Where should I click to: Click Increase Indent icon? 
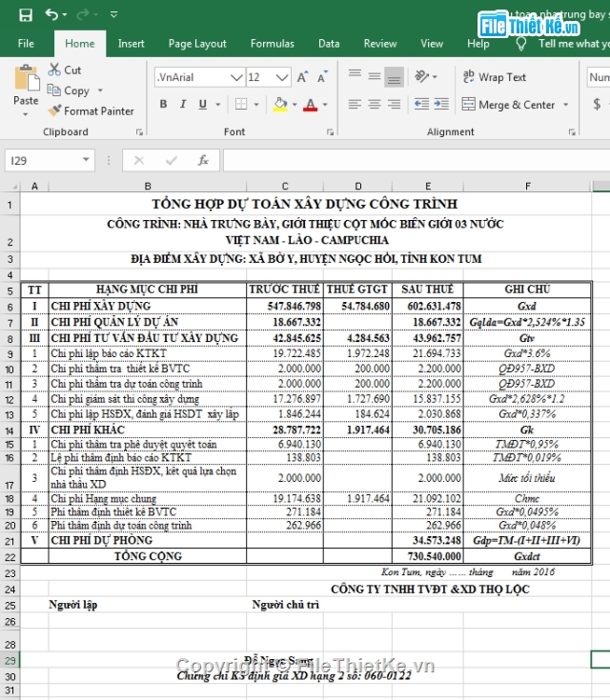point(441,105)
